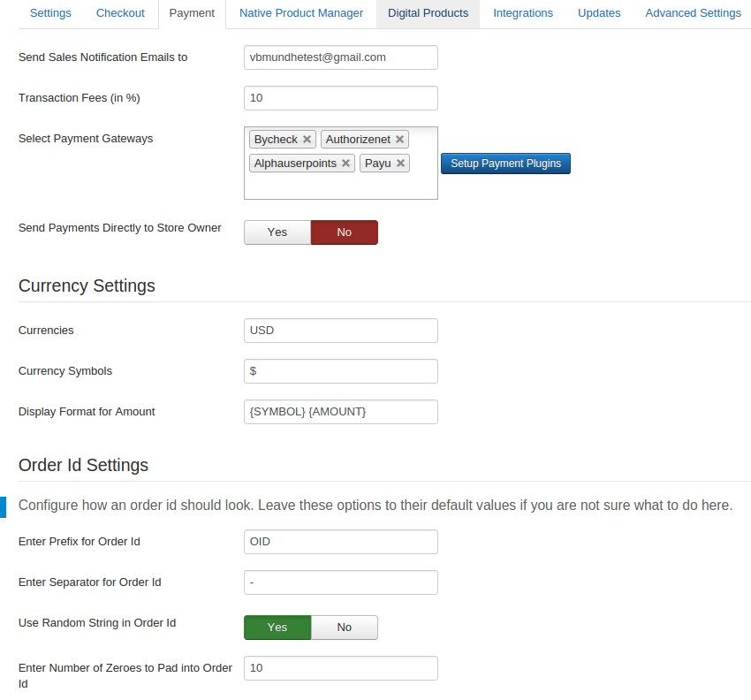The height and width of the screenshot is (700, 751).
Task: Open the Select Payment Gateways multiselect box
Action: coord(340,186)
